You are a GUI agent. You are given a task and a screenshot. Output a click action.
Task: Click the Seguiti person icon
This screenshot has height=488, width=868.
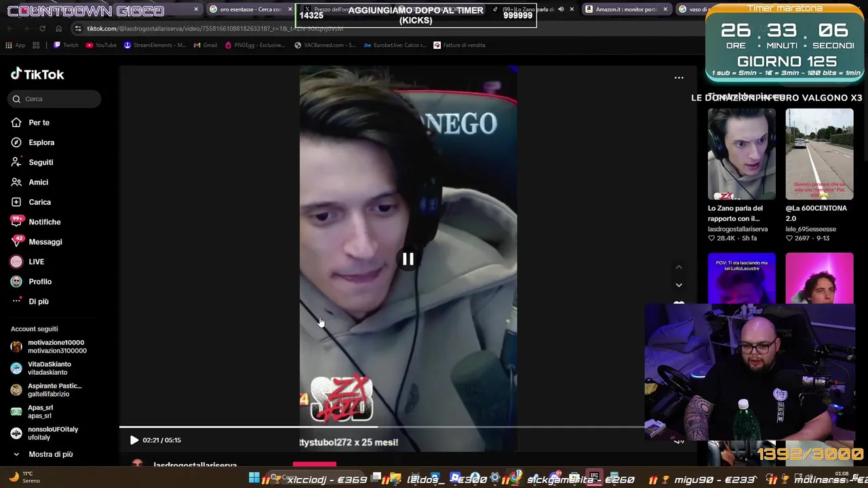[16, 162]
